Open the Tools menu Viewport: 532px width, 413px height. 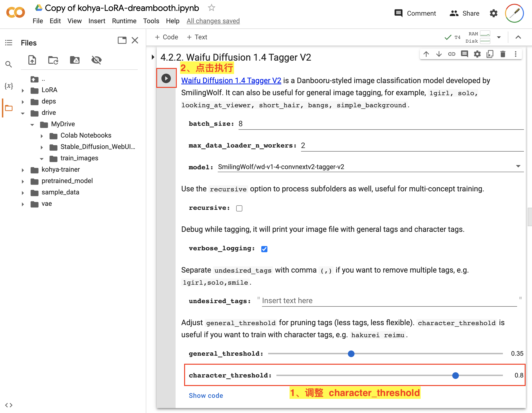click(x=151, y=21)
